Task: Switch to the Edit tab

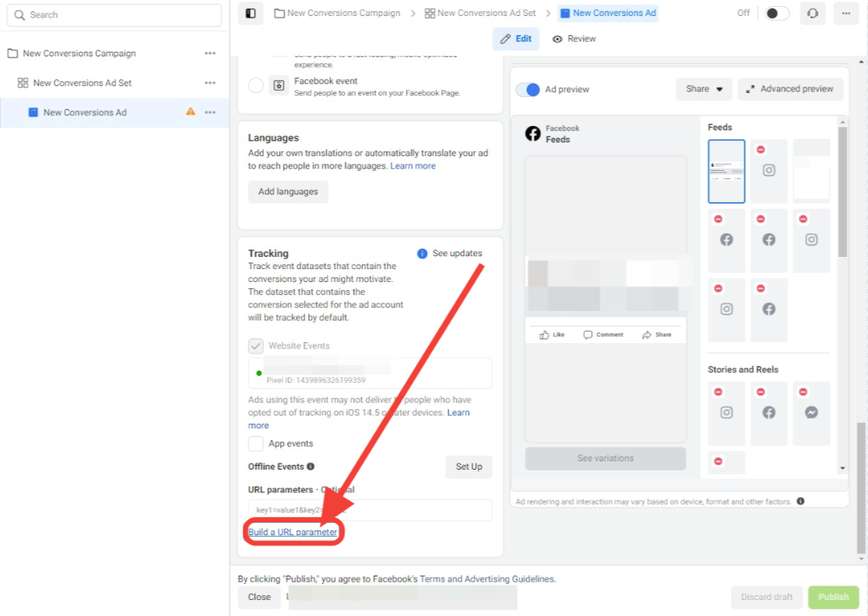Action: (516, 39)
